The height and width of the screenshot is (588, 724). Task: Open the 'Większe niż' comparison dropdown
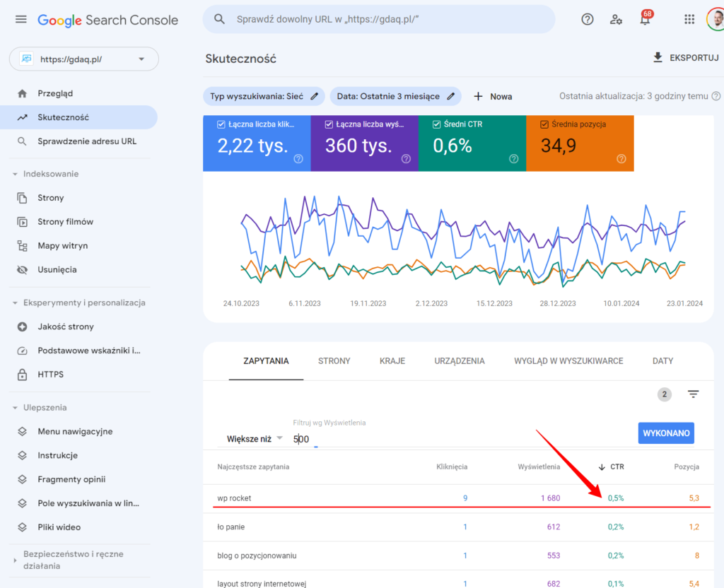click(x=255, y=438)
